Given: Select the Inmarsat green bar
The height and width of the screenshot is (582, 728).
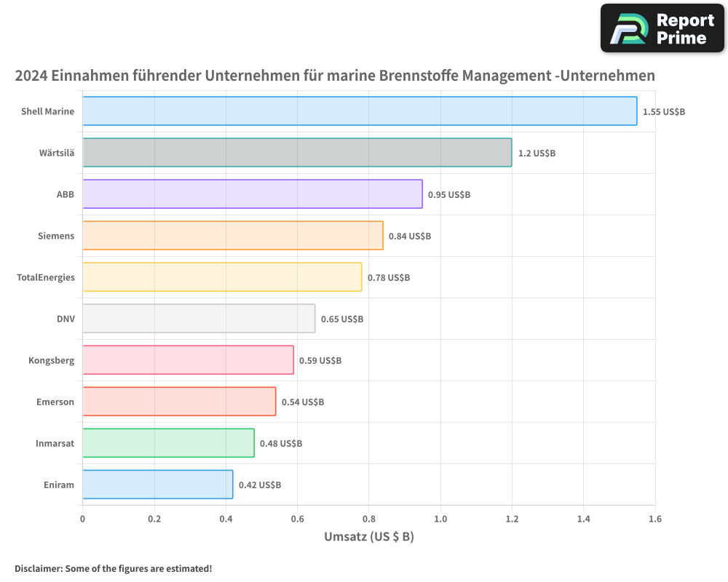Looking at the screenshot, I should coord(167,443).
